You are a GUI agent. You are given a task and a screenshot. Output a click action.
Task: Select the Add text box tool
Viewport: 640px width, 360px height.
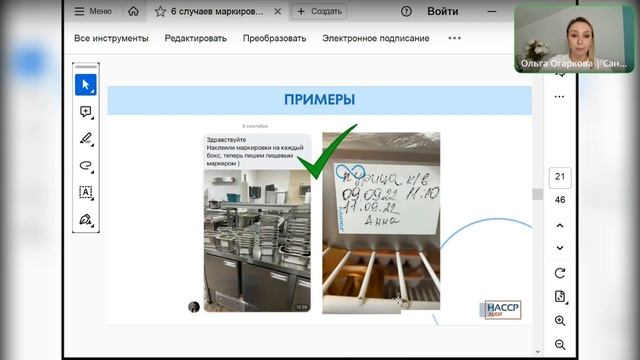click(86, 192)
